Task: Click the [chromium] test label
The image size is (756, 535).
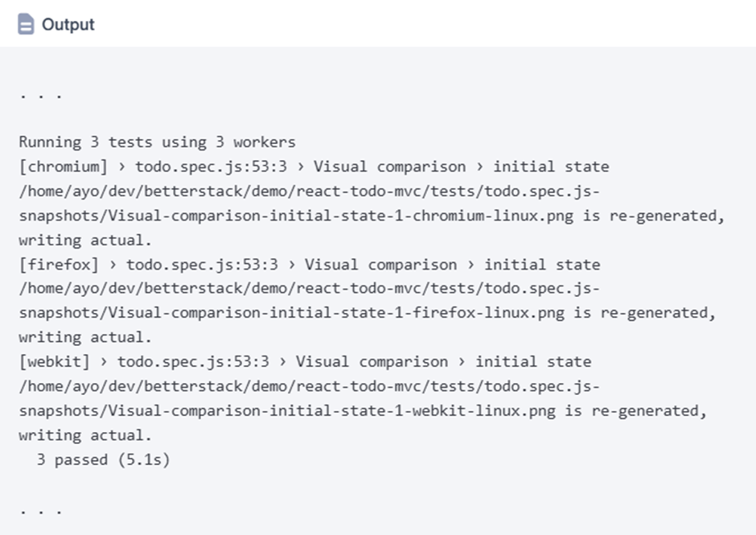Action: pyautogui.click(x=63, y=167)
